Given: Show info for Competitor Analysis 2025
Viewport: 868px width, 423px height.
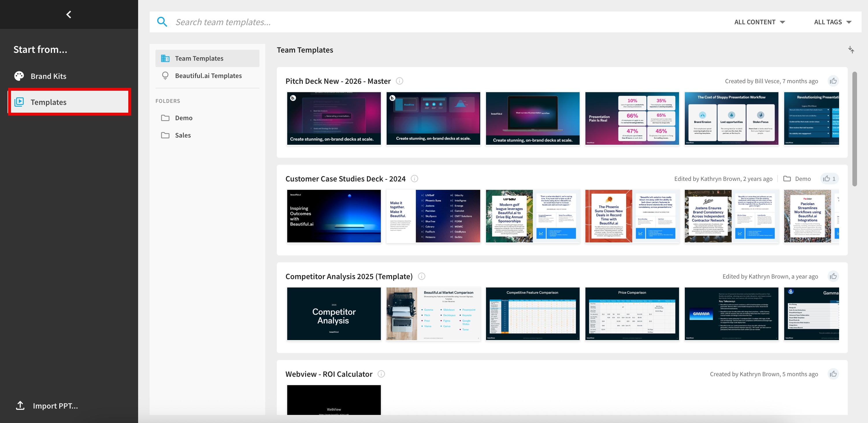Looking at the screenshot, I should (x=422, y=277).
